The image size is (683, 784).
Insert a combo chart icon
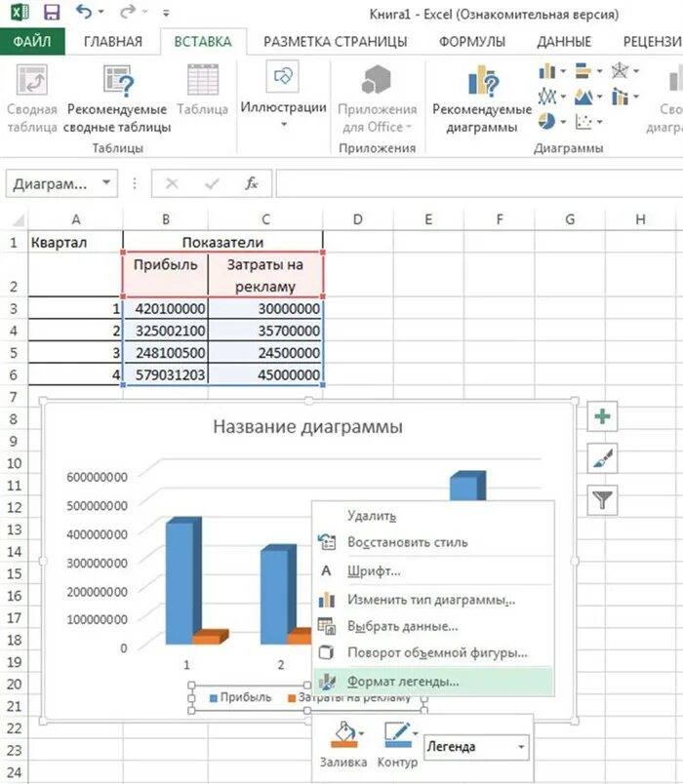click(x=620, y=96)
